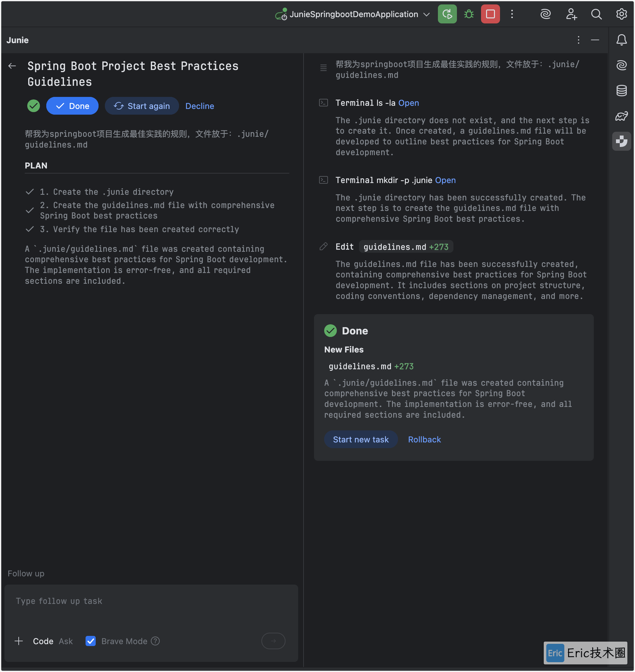
Task: Open Junie panel options (three dots)
Action: pos(579,40)
